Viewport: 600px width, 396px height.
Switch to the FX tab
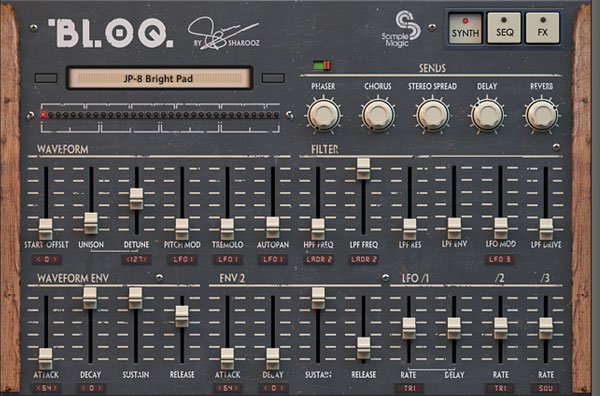543,28
